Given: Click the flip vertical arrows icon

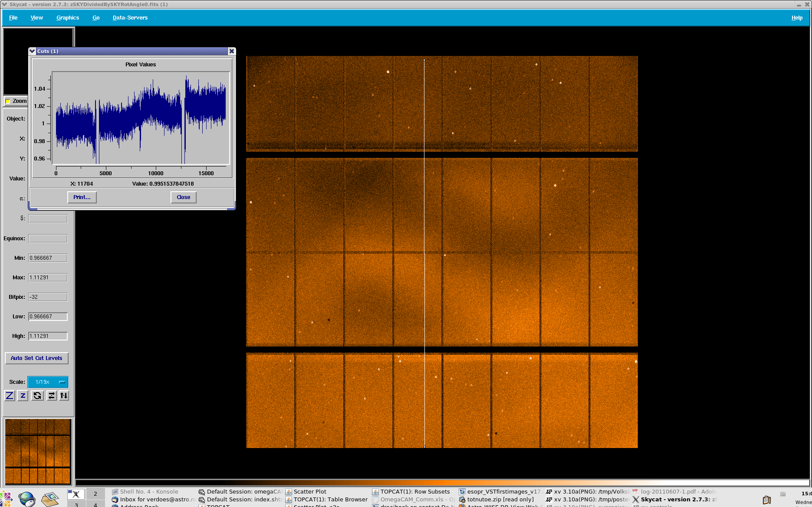Looking at the screenshot, I should 64,396.
